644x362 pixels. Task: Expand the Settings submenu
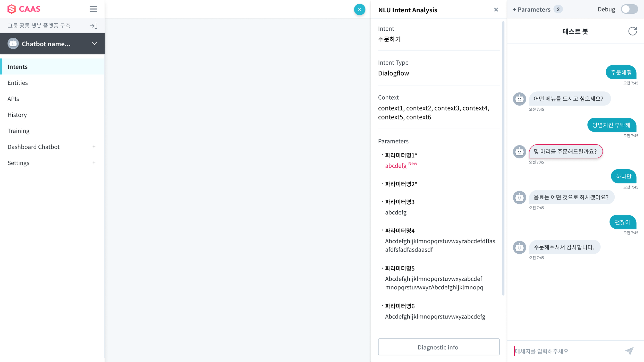[94, 163]
